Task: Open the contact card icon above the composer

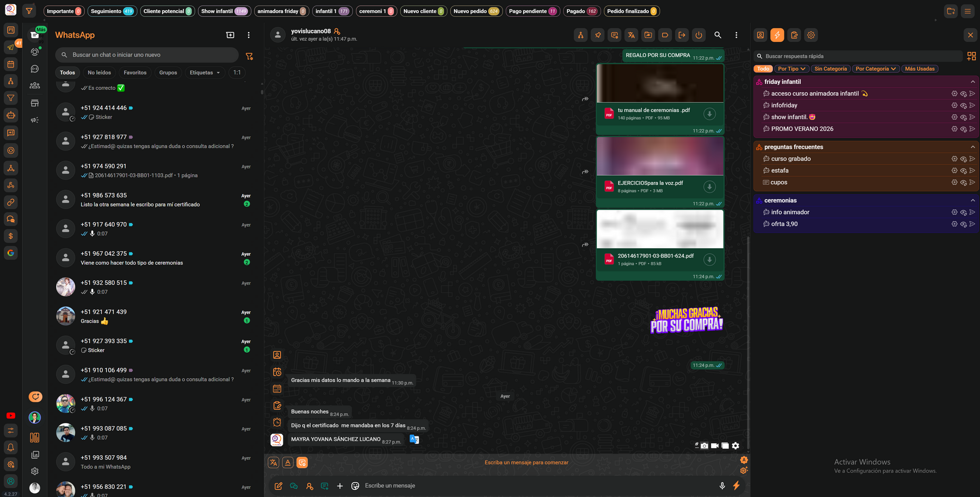Action: point(277,354)
